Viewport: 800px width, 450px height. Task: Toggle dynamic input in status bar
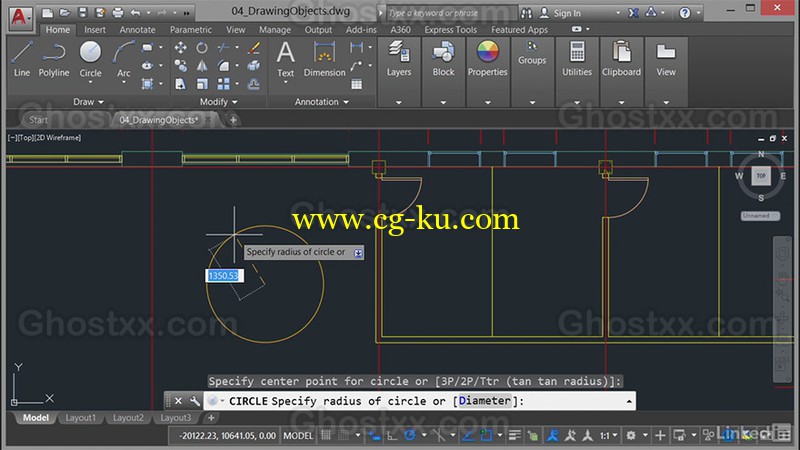pos(374,435)
